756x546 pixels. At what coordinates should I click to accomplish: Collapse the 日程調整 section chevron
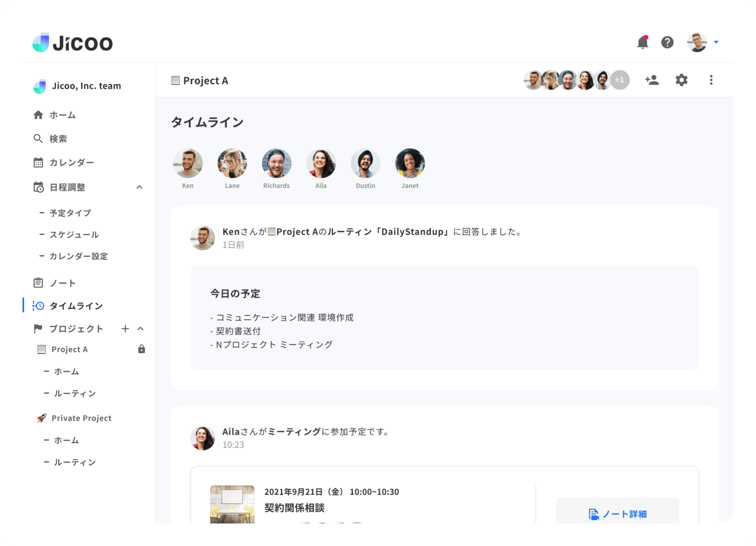click(139, 187)
